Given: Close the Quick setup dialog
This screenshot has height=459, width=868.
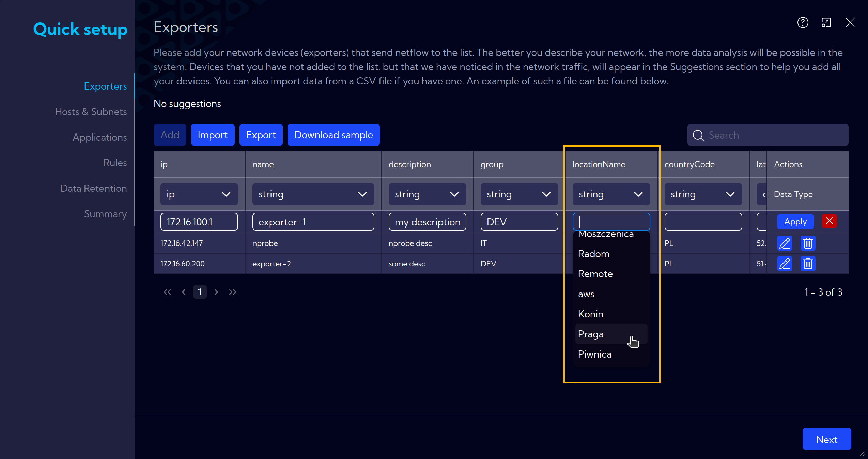Looking at the screenshot, I should click(x=850, y=23).
